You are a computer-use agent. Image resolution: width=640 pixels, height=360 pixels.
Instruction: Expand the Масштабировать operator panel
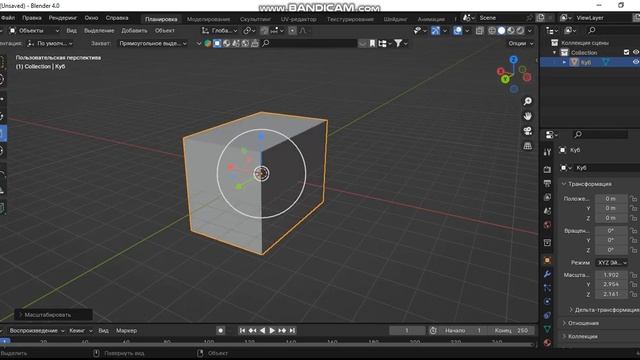click(53, 315)
